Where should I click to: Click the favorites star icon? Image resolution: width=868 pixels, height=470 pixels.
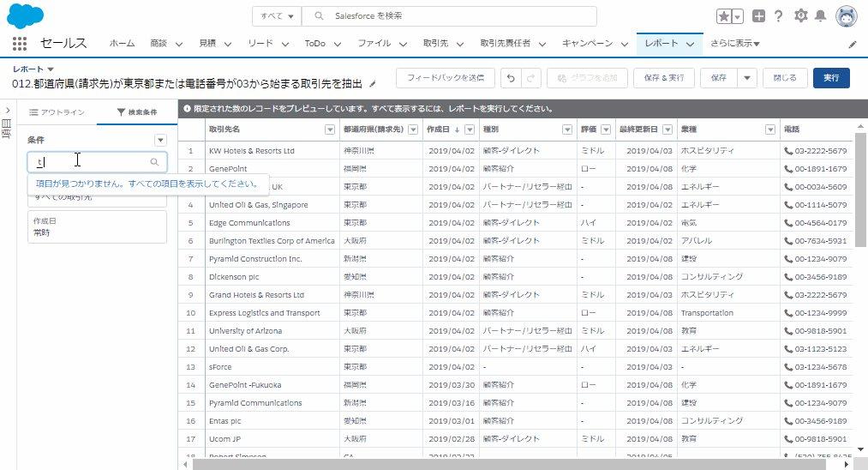point(723,16)
